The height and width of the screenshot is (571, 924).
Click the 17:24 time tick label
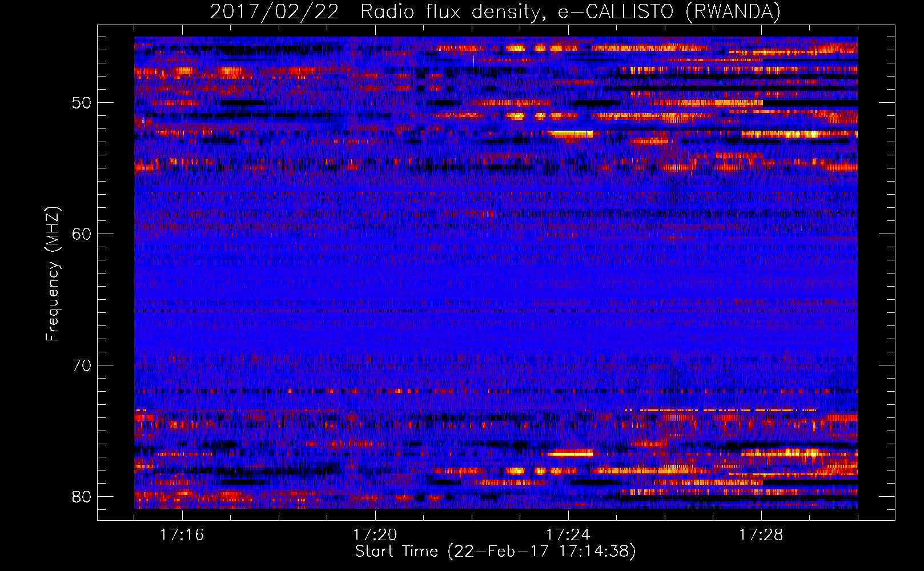568,535
